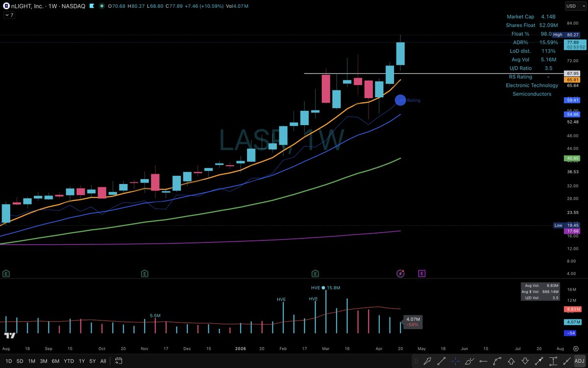Click the TradingView logo
The image size is (588, 368).
pyautogui.click(x=9, y=336)
